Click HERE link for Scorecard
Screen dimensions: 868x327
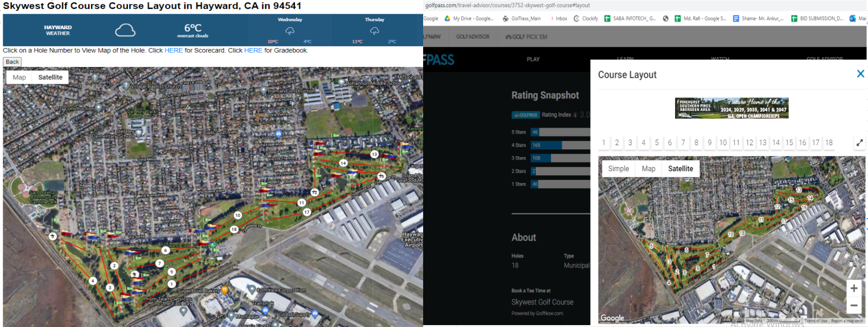click(173, 50)
